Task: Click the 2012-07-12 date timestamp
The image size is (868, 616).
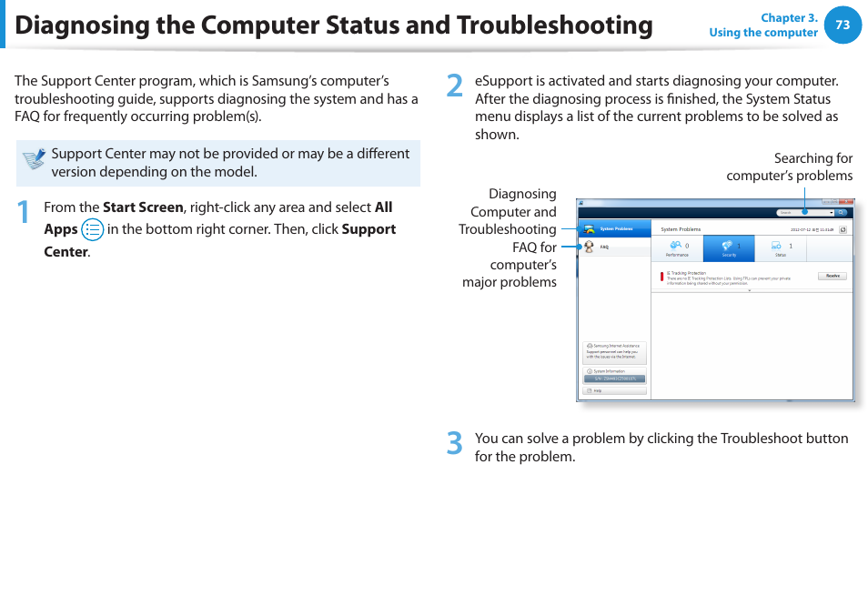Action: pyautogui.click(x=812, y=229)
